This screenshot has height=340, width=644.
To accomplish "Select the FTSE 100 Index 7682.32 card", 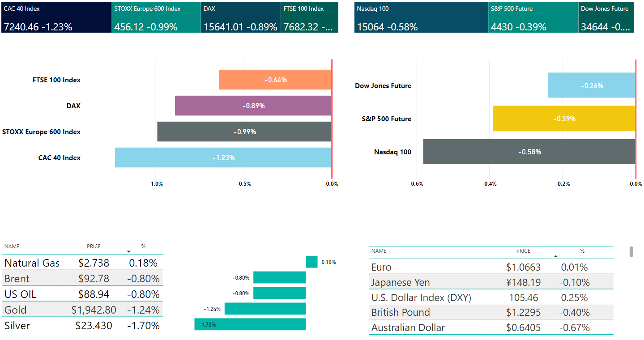I will coord(310,17).
